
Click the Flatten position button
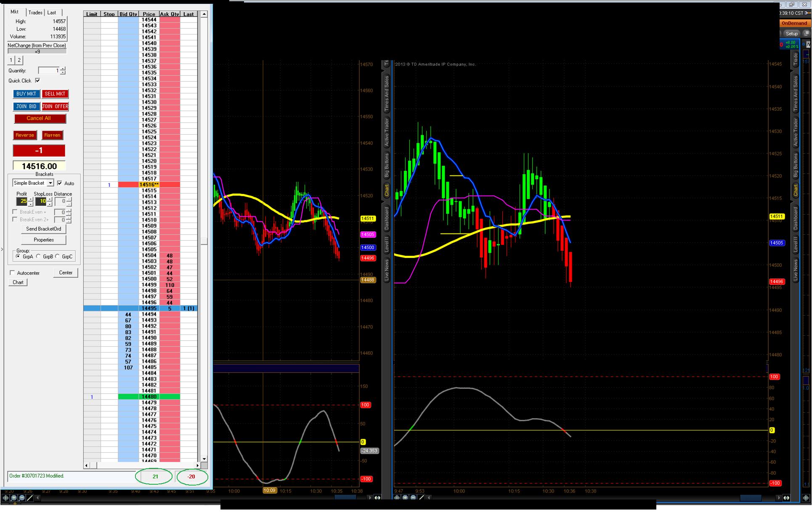pos(53,135)
